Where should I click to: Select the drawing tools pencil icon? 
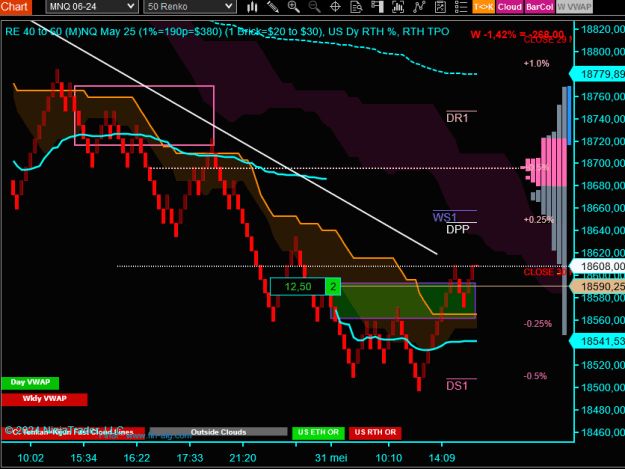click(273, 7)
